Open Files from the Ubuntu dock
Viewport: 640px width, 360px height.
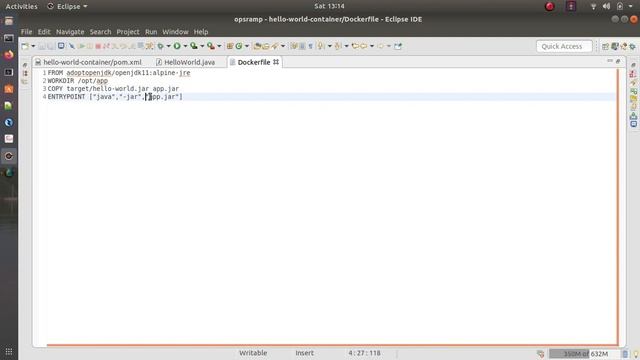pyautogui.click(x=9, y=21)
